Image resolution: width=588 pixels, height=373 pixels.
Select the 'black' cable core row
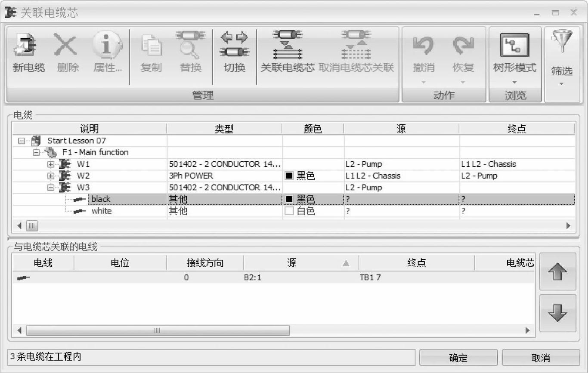click(294, 199)
